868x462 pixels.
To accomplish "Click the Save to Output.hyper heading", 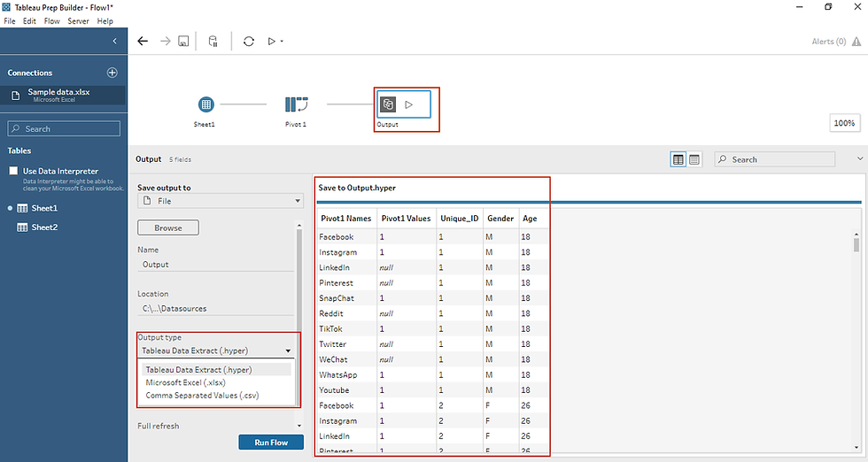I will 357,188.
